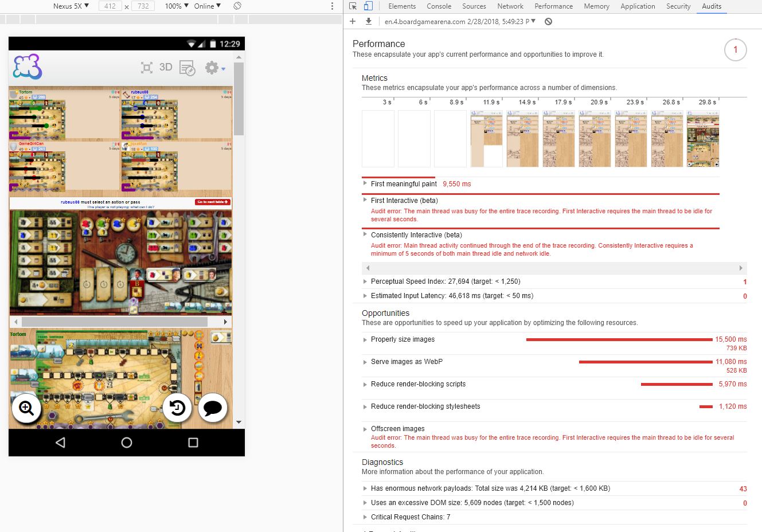Toggle the 3D view in game toolbar
This screenshot has height=532, width=762.
[x=166, y=67]
